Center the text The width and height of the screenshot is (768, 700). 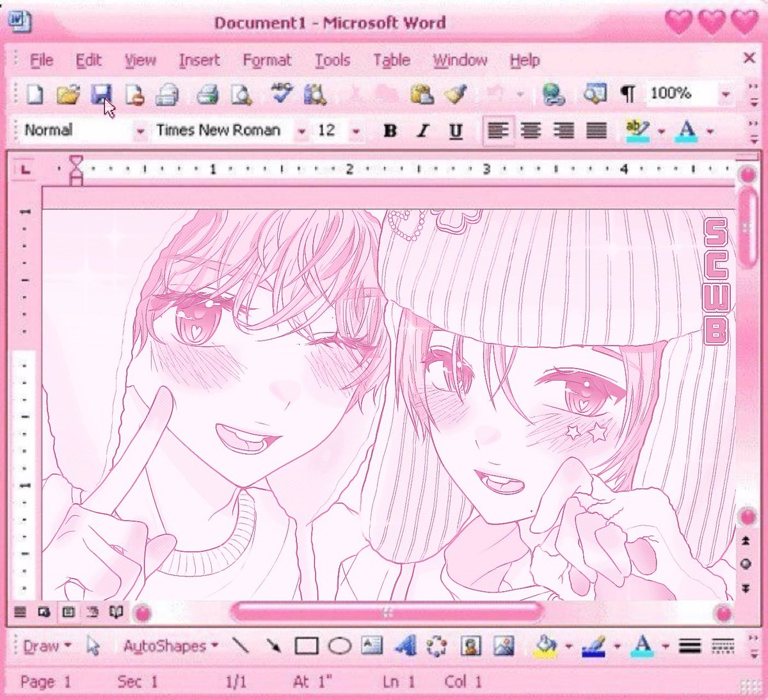coord(531,131)
